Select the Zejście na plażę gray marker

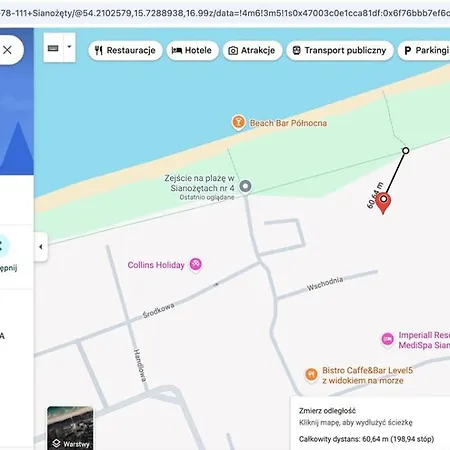pyautogui.click(x=246, y=186)
